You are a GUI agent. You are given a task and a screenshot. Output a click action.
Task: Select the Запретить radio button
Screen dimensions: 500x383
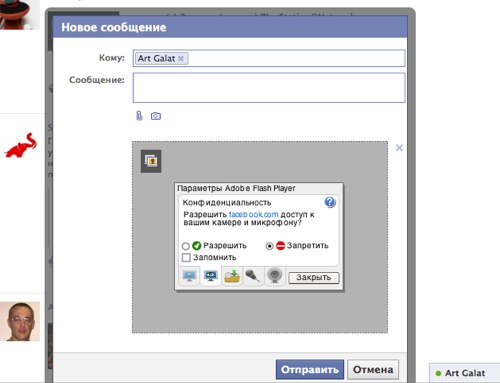point(269,246)
